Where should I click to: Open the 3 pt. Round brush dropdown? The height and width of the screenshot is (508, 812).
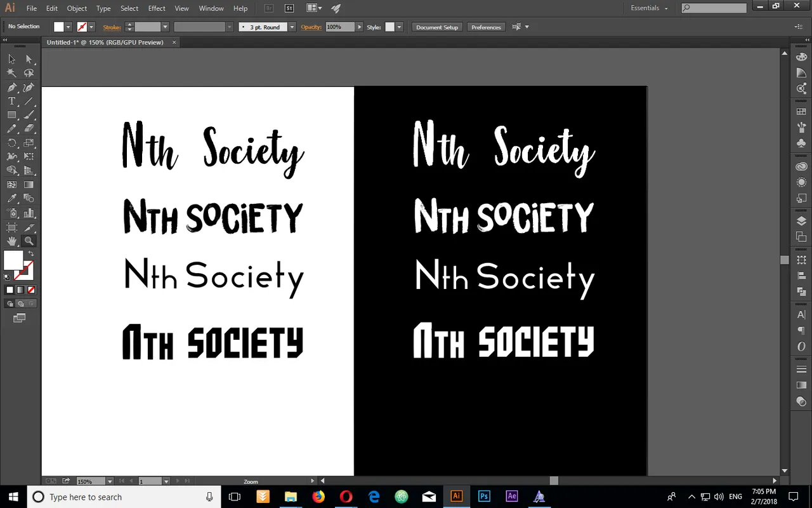tap(292, 27)
